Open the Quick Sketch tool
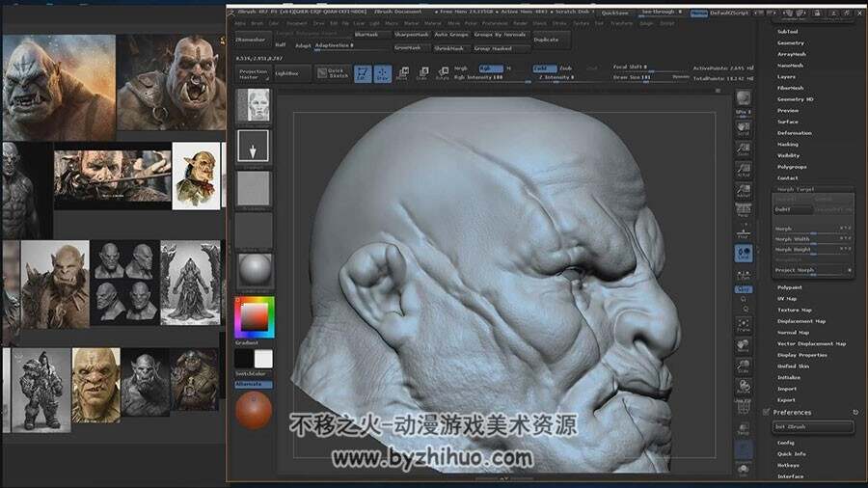 click(332, 73)
